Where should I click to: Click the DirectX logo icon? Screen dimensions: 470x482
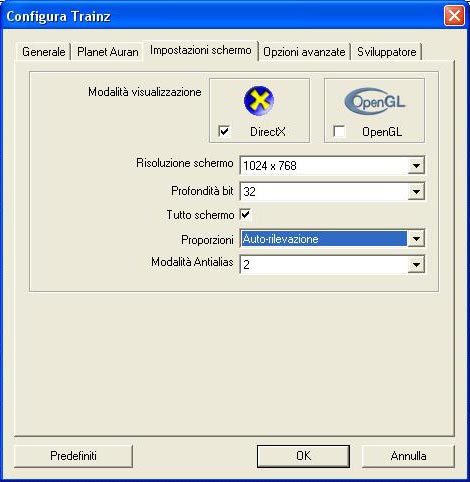(x=259, y=101)
